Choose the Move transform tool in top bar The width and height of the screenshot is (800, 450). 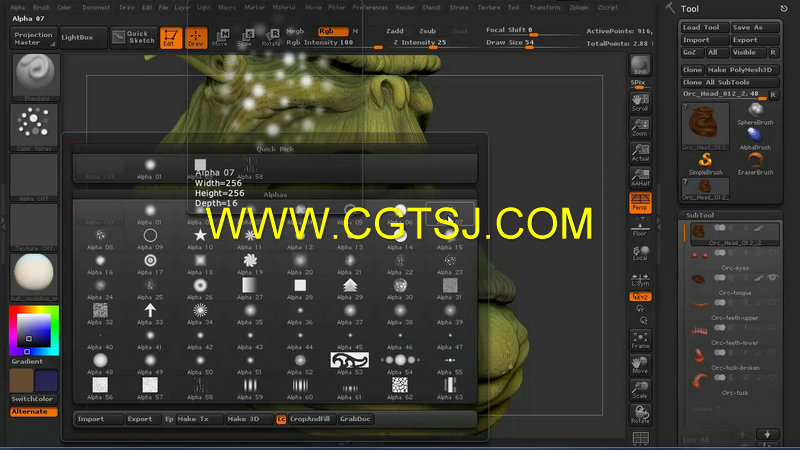tap(220, 38)
